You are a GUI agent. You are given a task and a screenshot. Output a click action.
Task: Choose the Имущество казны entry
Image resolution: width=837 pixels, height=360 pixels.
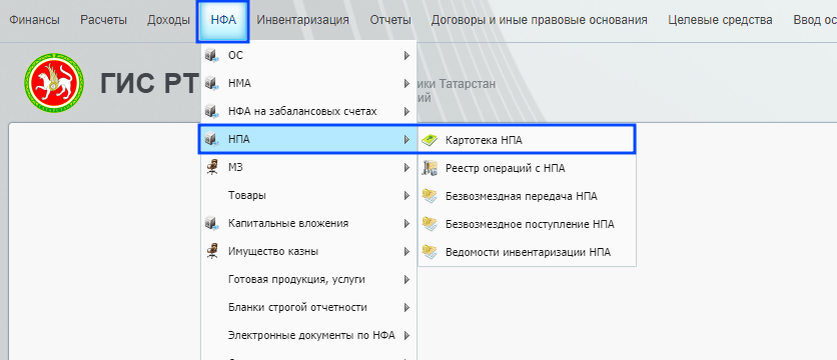coord(309,251)
